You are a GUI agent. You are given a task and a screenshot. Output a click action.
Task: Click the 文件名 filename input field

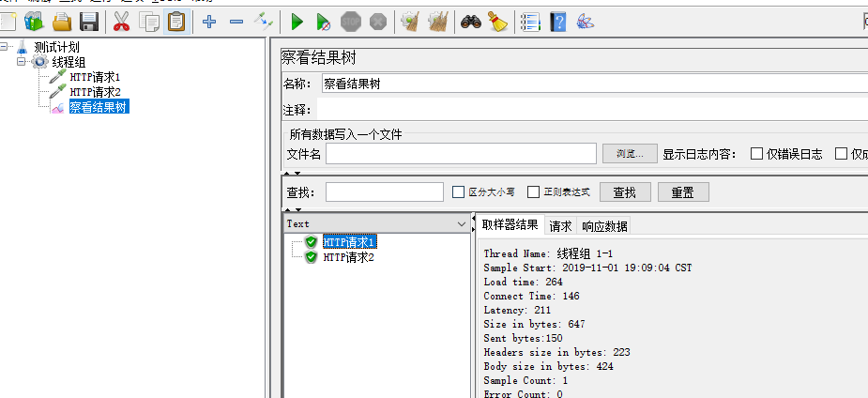pyautogui.click(x=461, y=154)
